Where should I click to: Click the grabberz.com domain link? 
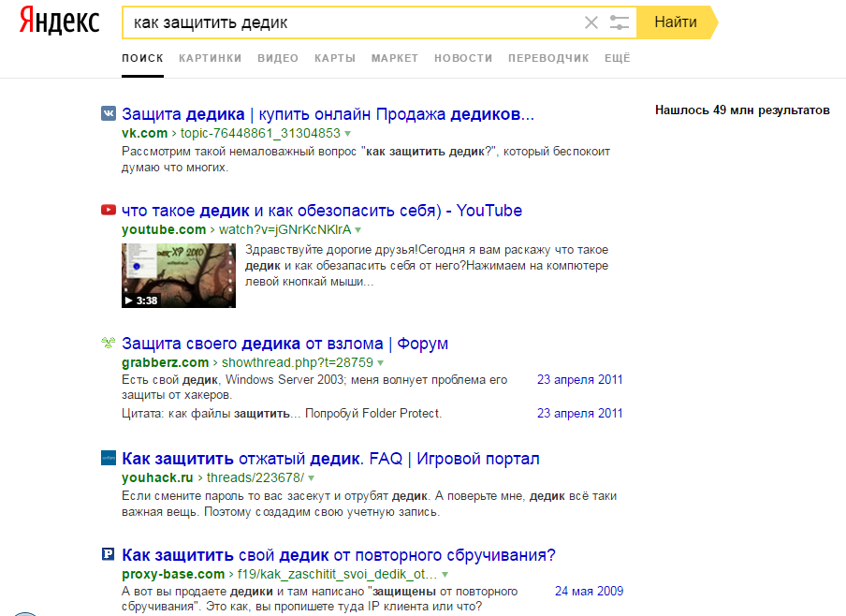pos(165,362)
